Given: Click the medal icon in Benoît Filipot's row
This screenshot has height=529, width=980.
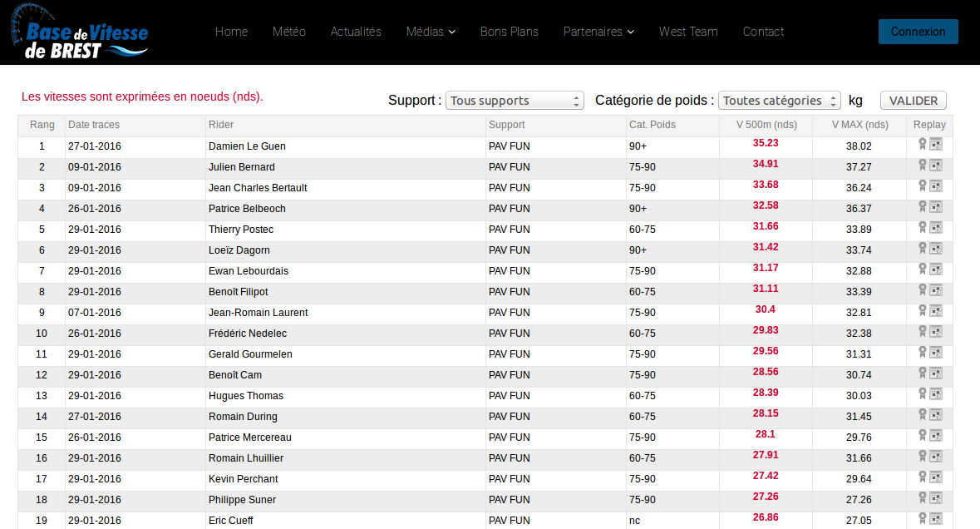Looking at the screenshot, I should 922,289.
